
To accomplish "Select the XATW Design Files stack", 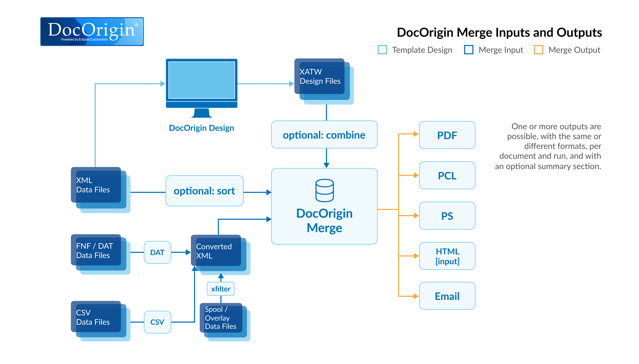I will point(320,77).
